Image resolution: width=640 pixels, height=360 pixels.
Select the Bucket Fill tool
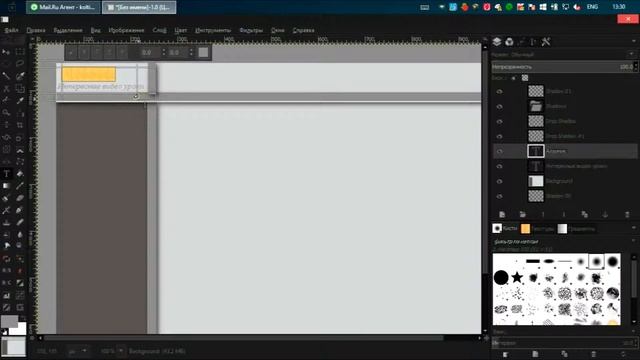pos(20,173)
